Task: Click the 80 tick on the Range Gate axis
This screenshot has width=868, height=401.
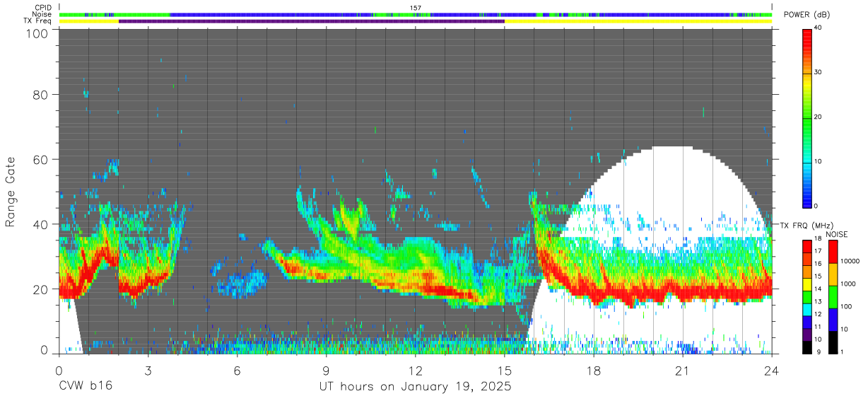Action: pyautogui.click(x=41, y=95)
